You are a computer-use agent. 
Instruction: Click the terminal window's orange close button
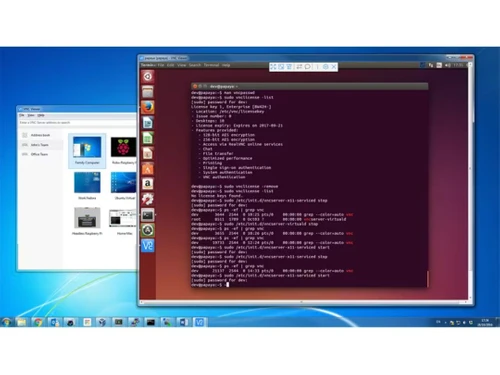[x=195, y=86]
